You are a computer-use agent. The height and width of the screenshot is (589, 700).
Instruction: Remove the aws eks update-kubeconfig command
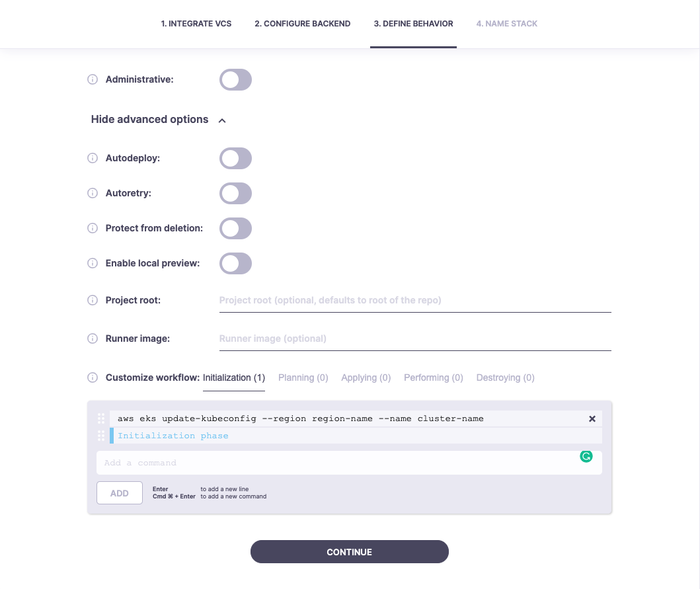(x=592, y=418)
